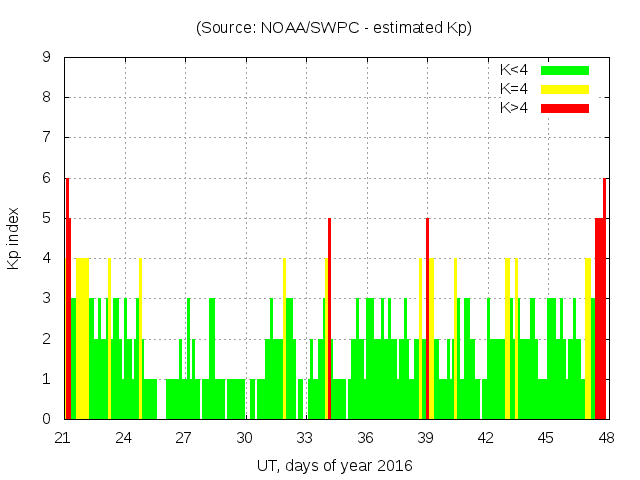Click the green K<4 legend swatch
The height and width of the screenshot is (480, 640).
coord(565,70)
